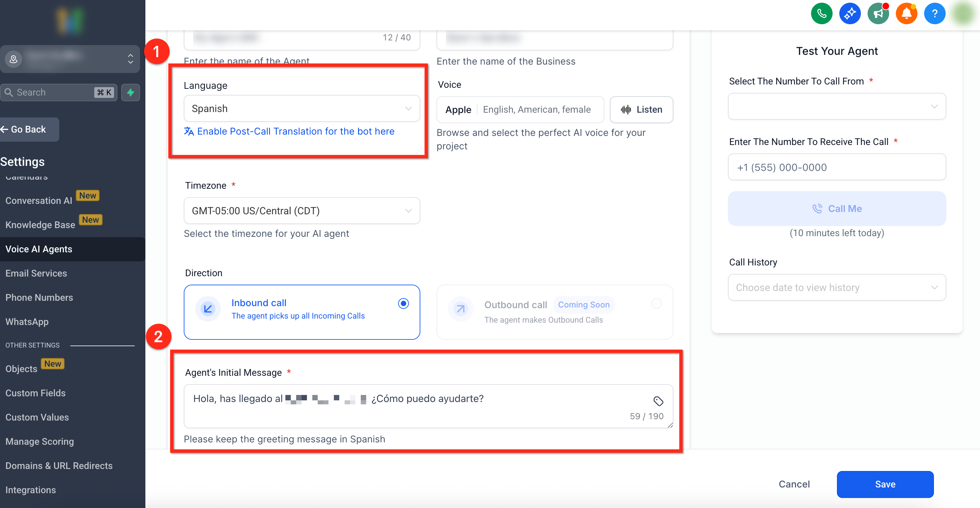Screen dimensions: 980x508
Task: Click the green phone dialer icon
Action: [821, 14]
